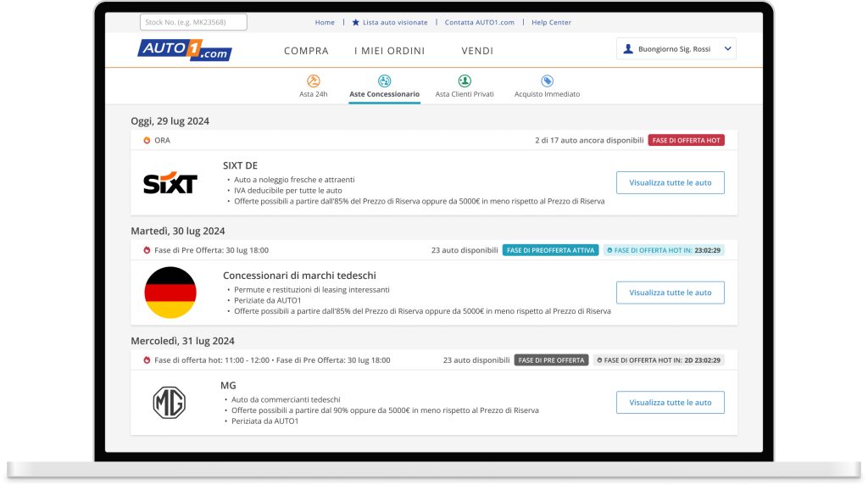
Task: Click the IVA deducibile per tutte le auto bullet
Action: tap(288, 191)
